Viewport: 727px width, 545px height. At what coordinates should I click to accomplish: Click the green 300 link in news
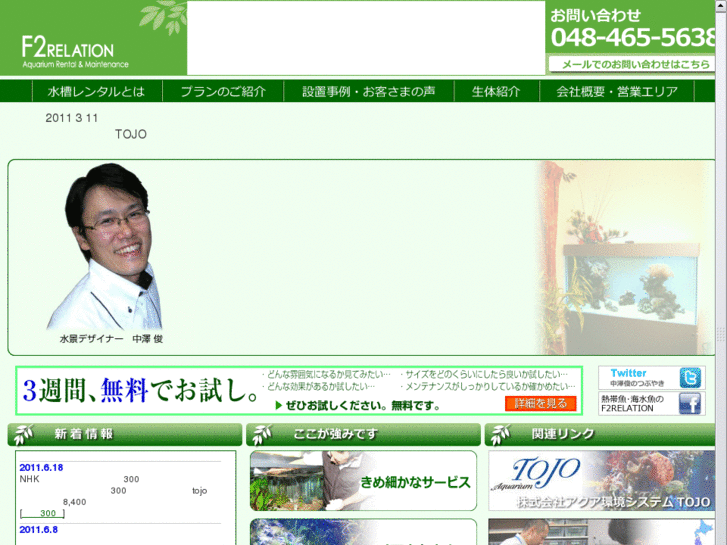pos(47,513)
